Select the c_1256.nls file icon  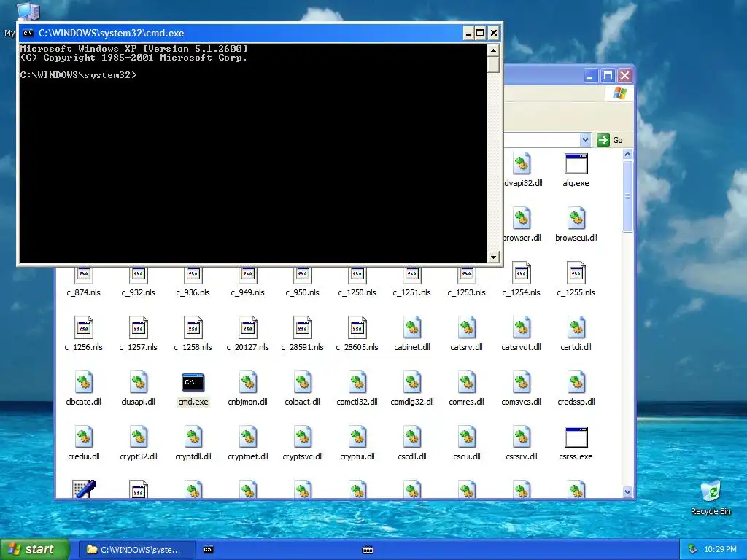(x=83, y=327)
